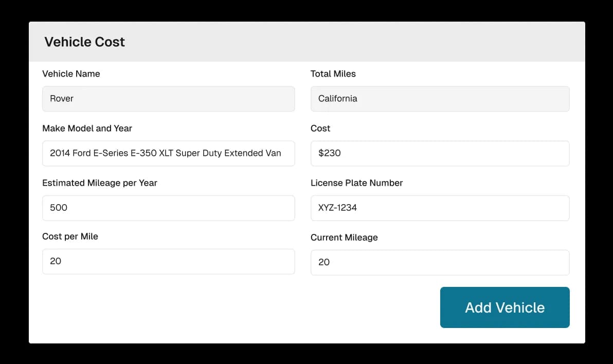Viewport: 613px width, 364px height.
Task: Click the Estimated Mileage per Year field
Action: pos(169,208)
